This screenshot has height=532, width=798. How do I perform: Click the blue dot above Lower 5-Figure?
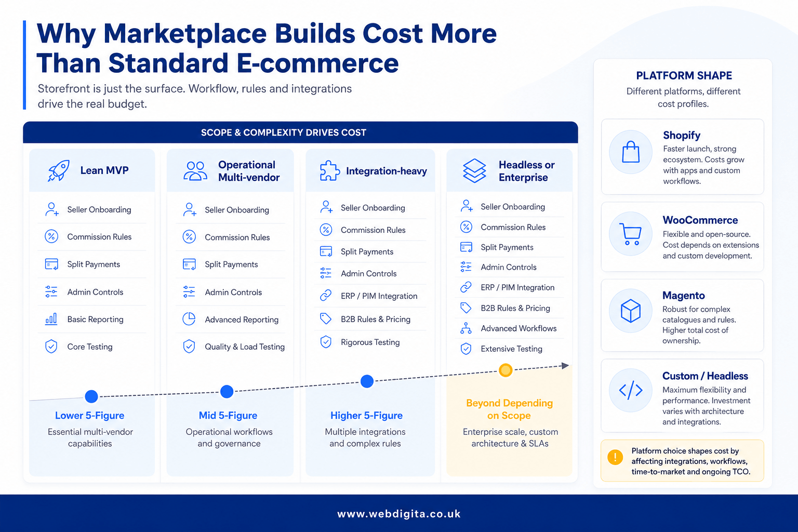point(91,396)
